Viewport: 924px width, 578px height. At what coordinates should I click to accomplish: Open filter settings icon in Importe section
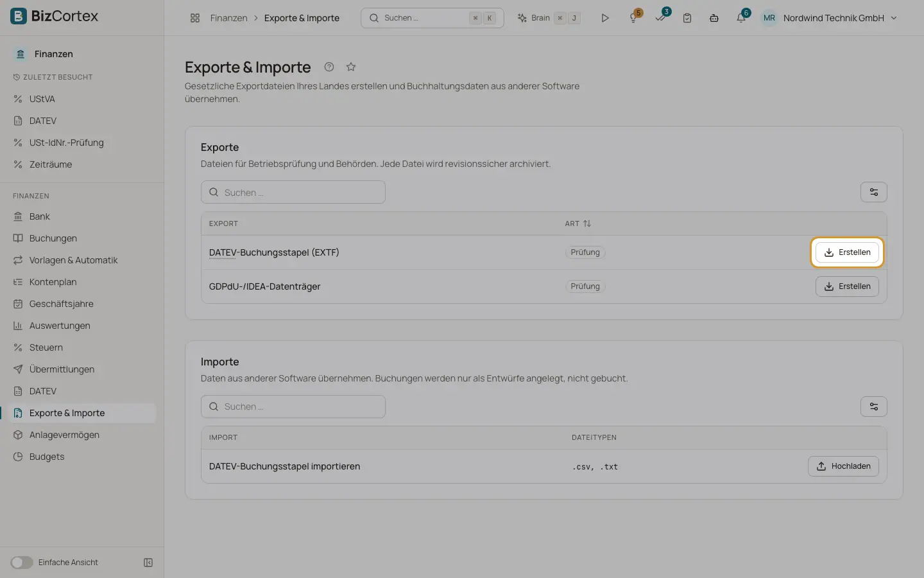pyautogui.click(x=874, y=407)
